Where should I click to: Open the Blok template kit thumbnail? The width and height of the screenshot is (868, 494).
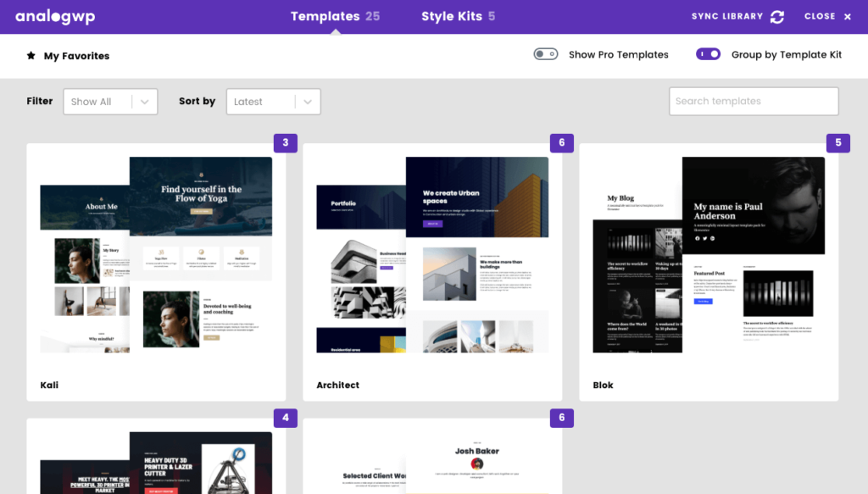tap(709, 254)
